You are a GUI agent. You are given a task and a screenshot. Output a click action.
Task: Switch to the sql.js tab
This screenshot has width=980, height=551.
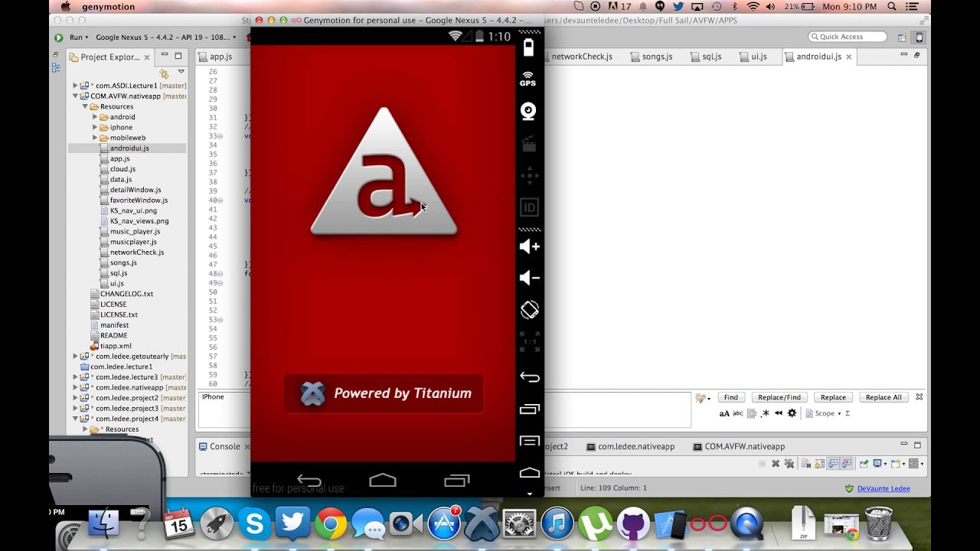706,57
